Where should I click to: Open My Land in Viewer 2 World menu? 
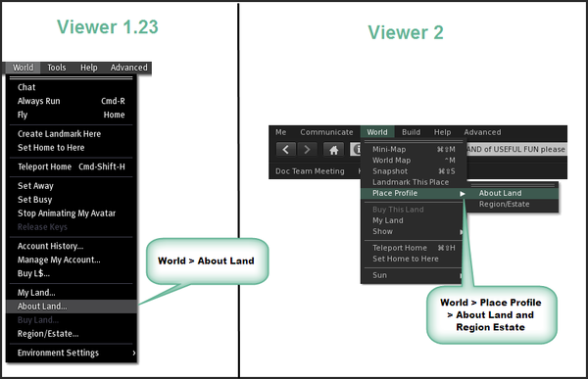(x=413, y=220)
